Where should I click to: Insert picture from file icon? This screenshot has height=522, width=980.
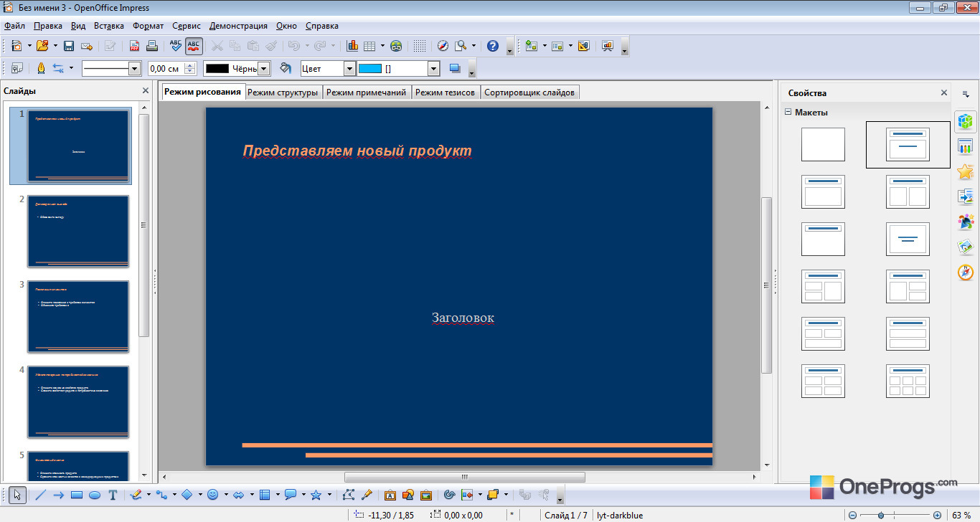(408, 495)
